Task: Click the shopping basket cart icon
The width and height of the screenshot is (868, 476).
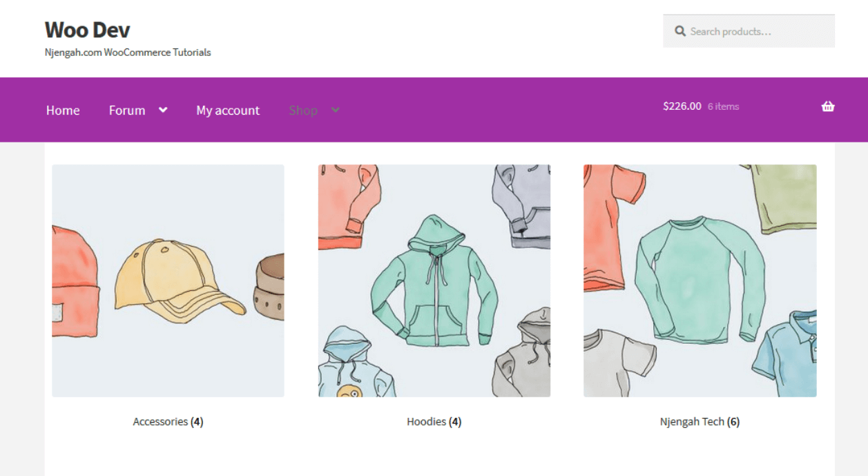Action: (828, 106)
